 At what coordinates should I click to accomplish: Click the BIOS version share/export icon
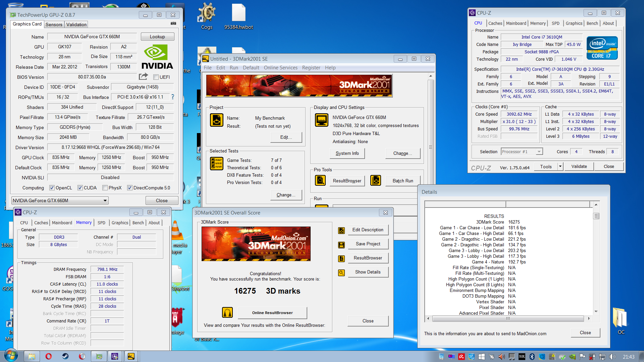143,76
